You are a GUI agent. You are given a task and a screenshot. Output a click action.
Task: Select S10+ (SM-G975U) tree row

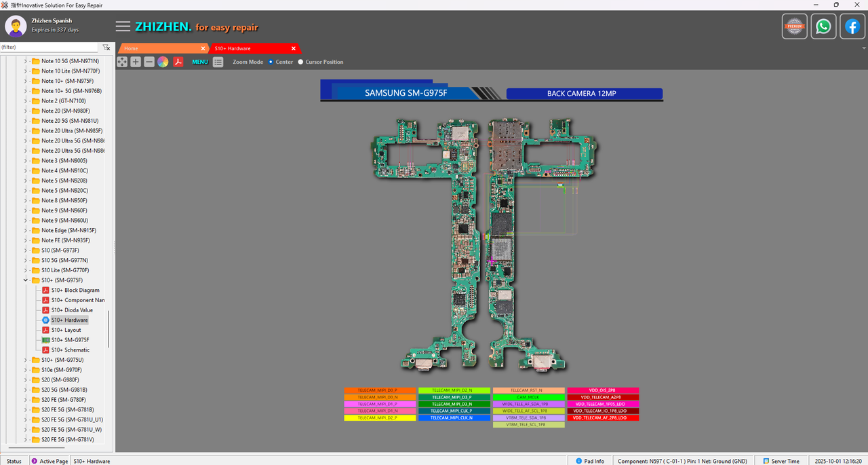point(62,360)
